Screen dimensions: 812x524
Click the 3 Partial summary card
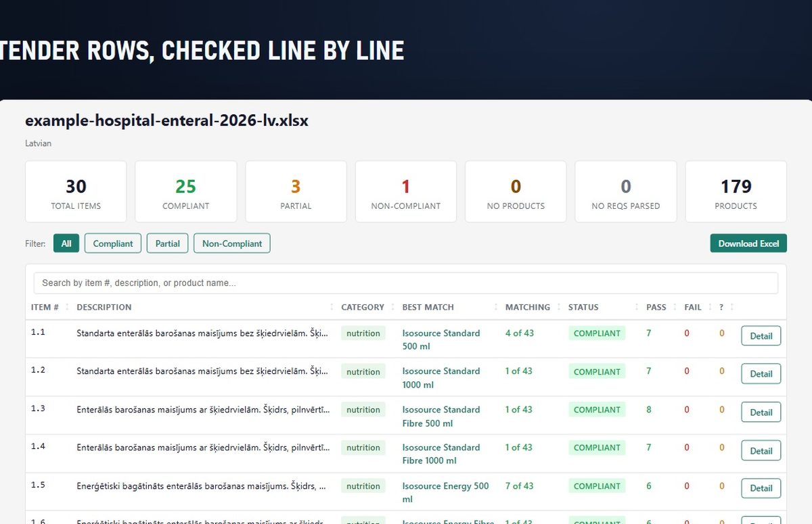pyautogui.click(x=296, y=191)
